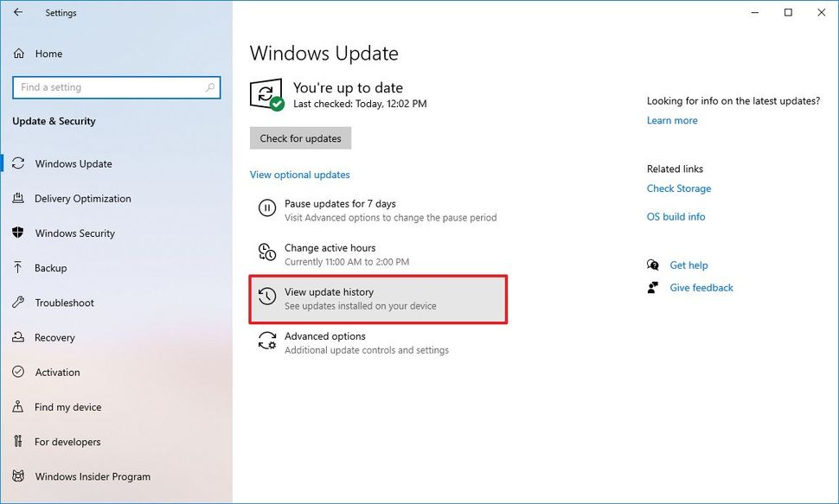This screenshot has width=839, height=504.
Task: Click the Windows Update sync arrows icon in sidebar
Action: click(18, 163)
